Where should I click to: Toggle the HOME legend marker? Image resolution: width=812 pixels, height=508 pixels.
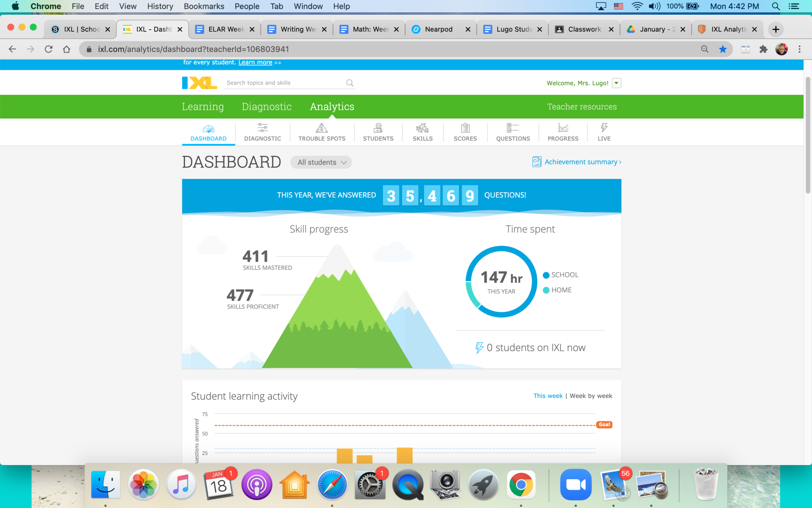546,290
